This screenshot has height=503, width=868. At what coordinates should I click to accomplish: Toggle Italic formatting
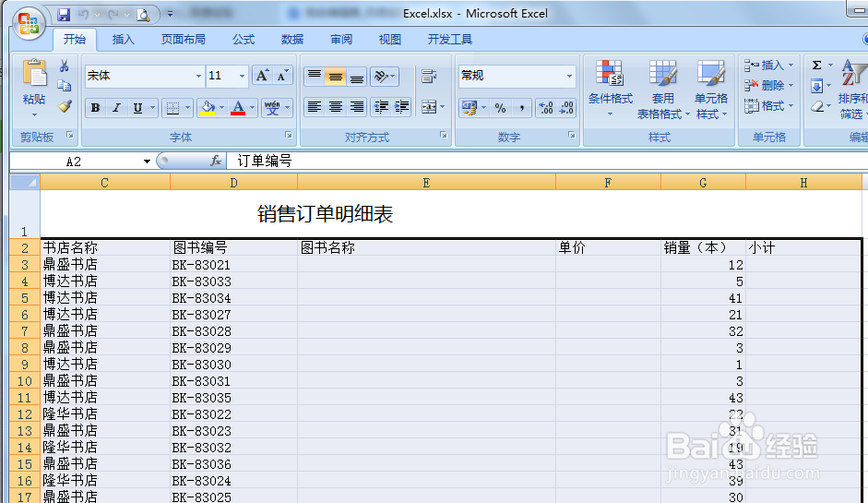click(116, 107)
